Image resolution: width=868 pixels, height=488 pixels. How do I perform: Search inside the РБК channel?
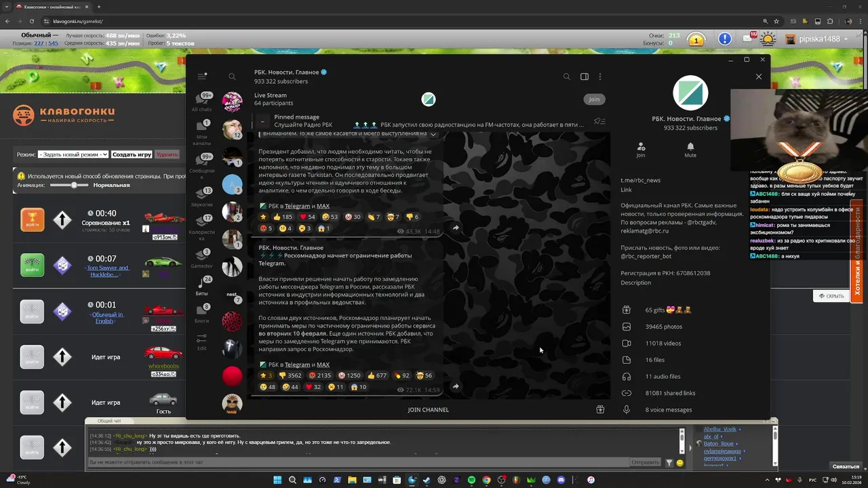point(567,77)
